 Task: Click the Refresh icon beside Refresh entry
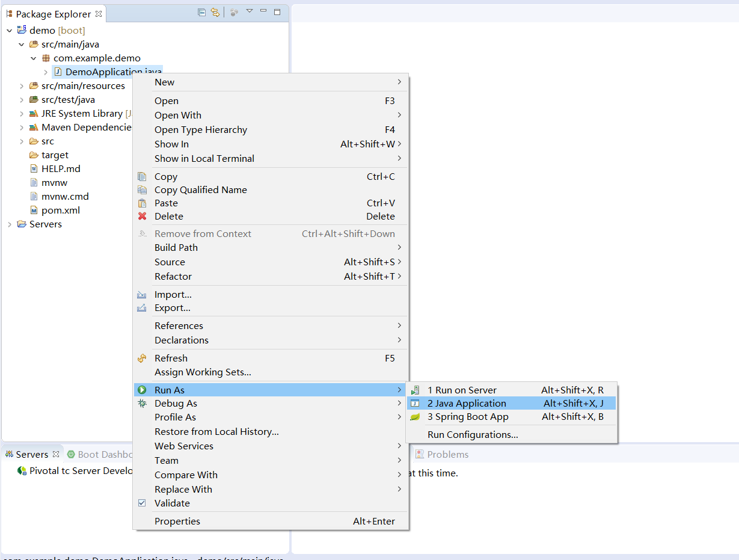pos(143,358)
